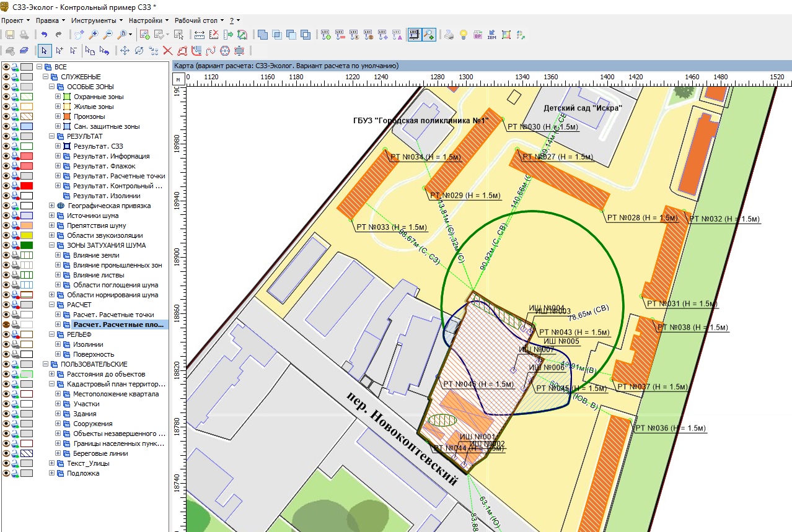Select the arrow pointer selection tool

(44, 51)
